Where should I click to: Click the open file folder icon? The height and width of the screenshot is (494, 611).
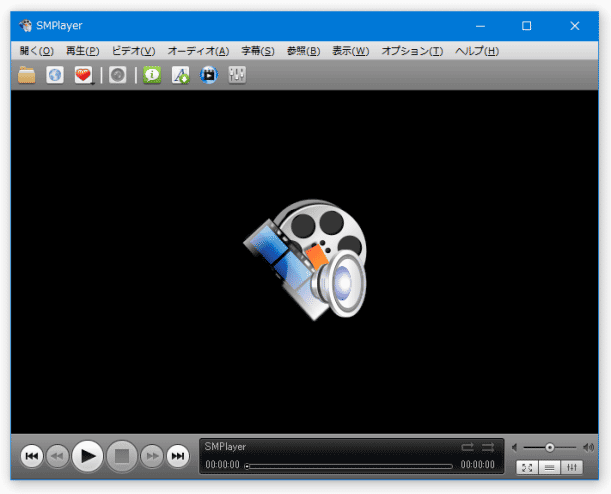(x=27, y=75)
